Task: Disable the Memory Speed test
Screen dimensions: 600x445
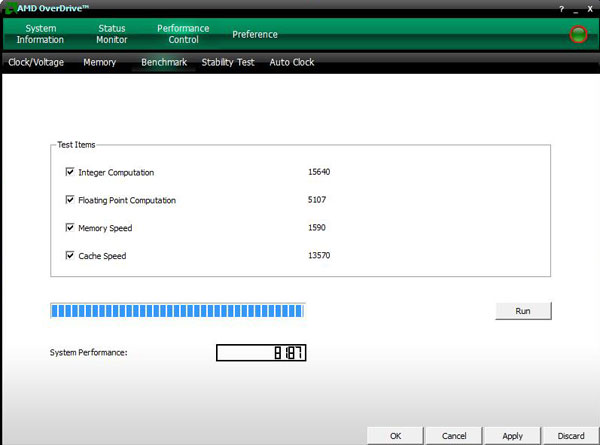Action: 70,228
